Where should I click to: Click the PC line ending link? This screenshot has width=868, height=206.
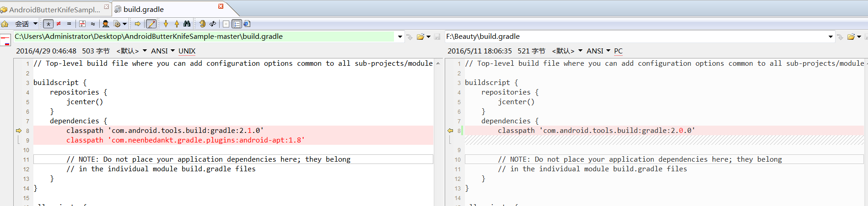618,51
